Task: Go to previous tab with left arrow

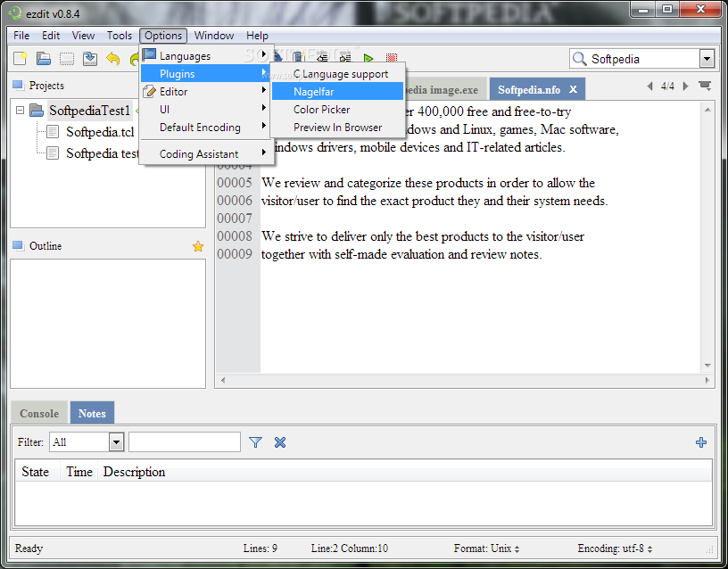Action: [x=650, y=86]
